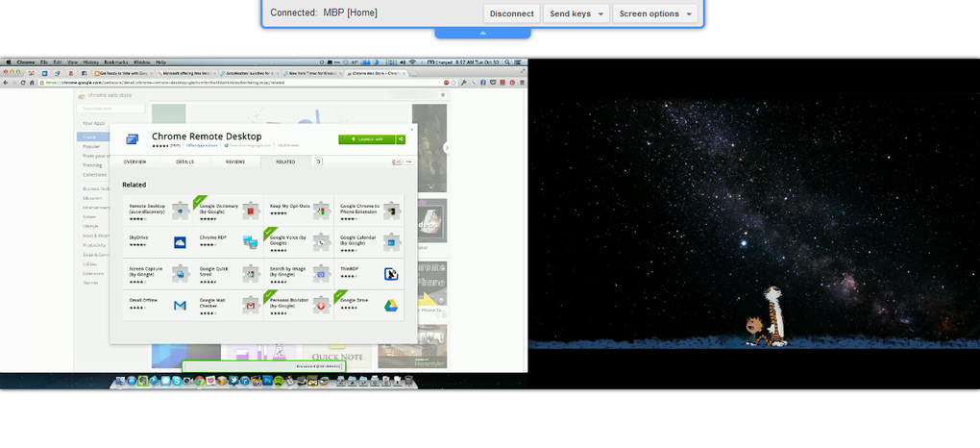
Task: Open Google Quick Scroll extension icon
Action: (x=252, y=273)
